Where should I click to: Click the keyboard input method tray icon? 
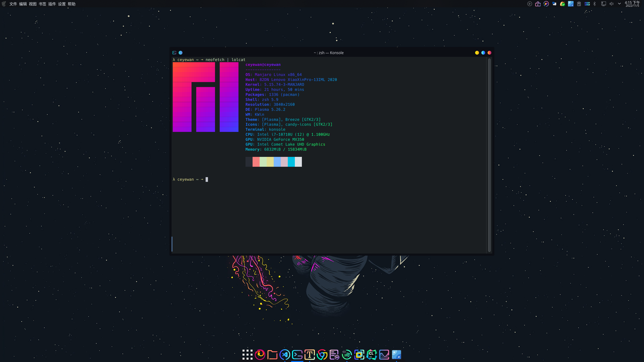(x=587, y=4)
